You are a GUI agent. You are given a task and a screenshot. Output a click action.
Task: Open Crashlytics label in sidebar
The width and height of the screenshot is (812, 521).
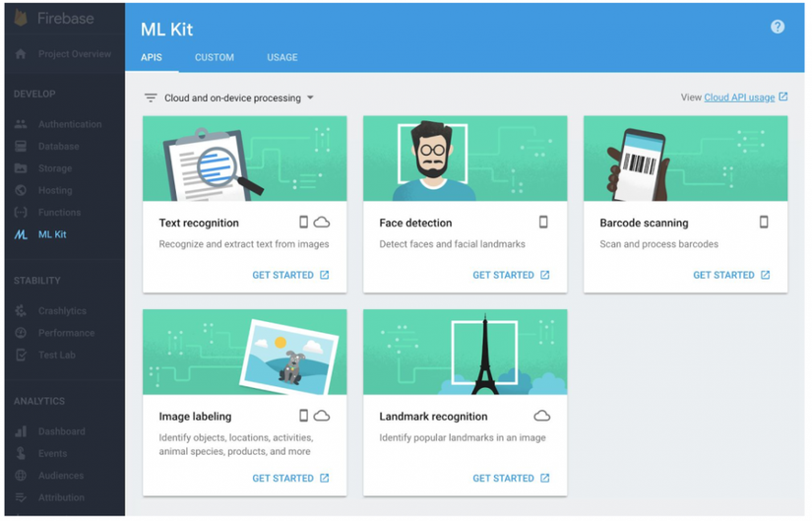tap(62, 311)
